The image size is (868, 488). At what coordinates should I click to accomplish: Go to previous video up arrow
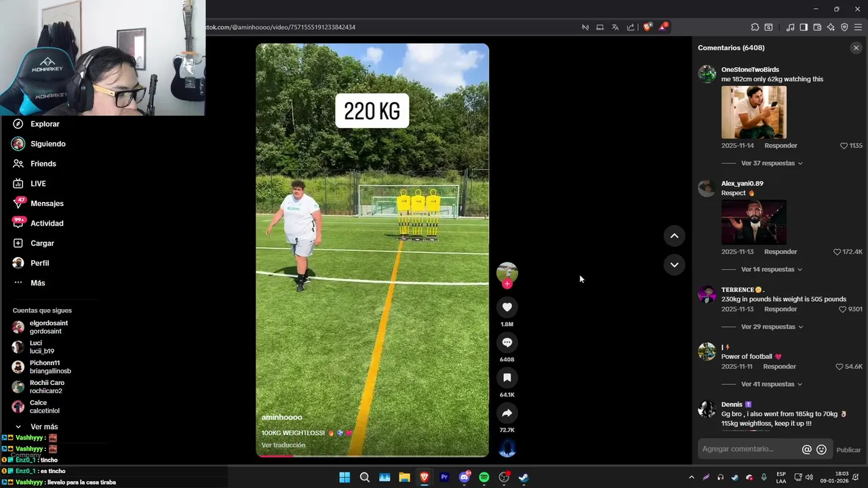[x=674, y=236]
